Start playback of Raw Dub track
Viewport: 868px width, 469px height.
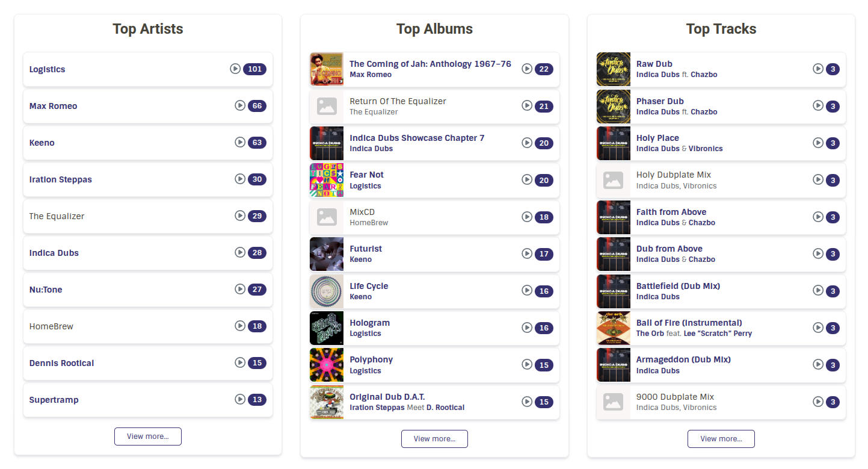tap(818, 69)
